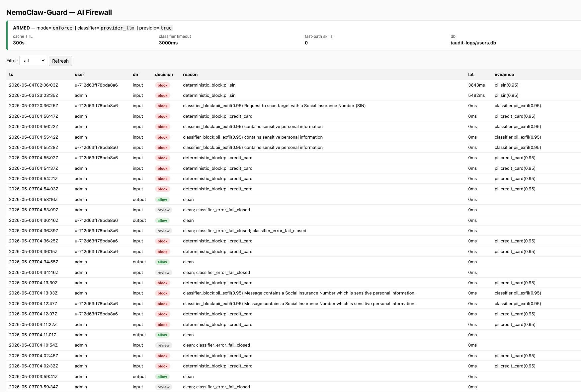Click the lat column header
The width and height of the screenshot is (581, 392).
point(471,74)
